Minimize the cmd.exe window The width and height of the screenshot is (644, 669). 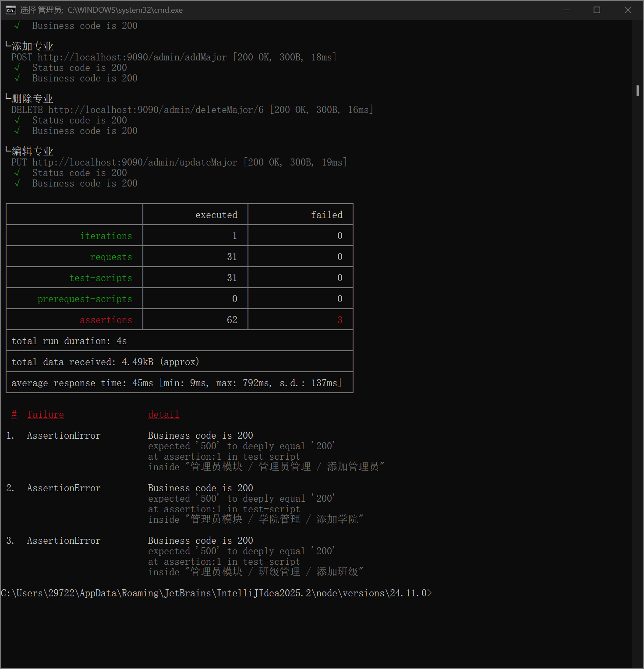point(566,10)
